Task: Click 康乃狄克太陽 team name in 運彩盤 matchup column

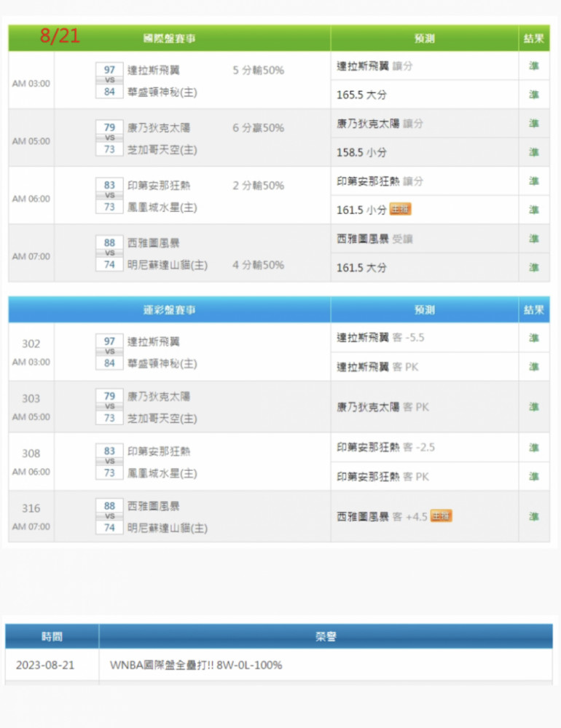Action: [159, 396]
